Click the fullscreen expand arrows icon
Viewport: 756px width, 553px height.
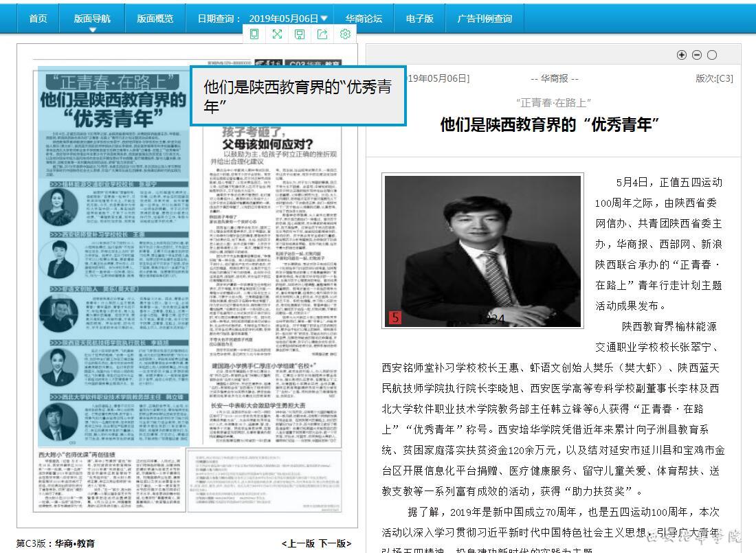[x=277, y=34]
